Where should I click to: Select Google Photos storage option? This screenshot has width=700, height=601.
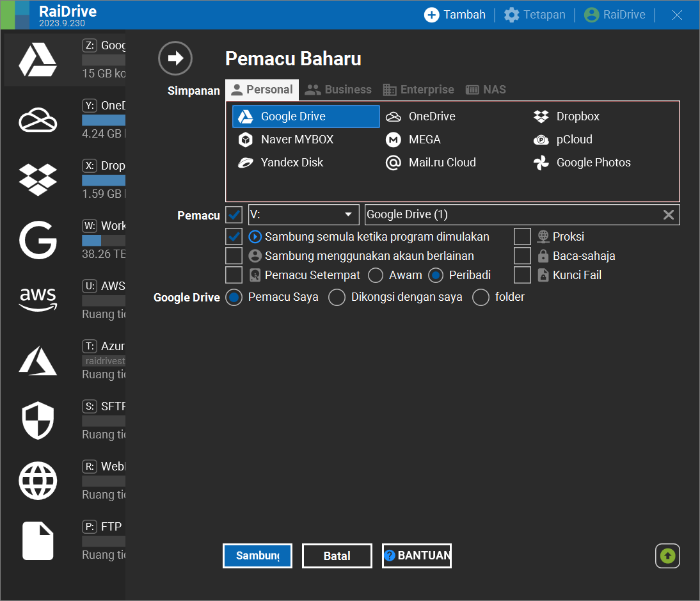tap(593, 163)
